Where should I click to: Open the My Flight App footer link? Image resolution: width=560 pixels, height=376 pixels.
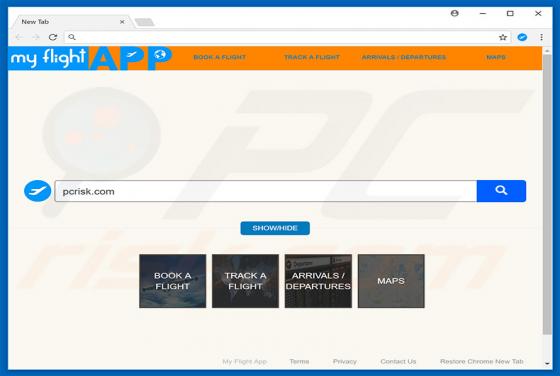coord(245,361)
